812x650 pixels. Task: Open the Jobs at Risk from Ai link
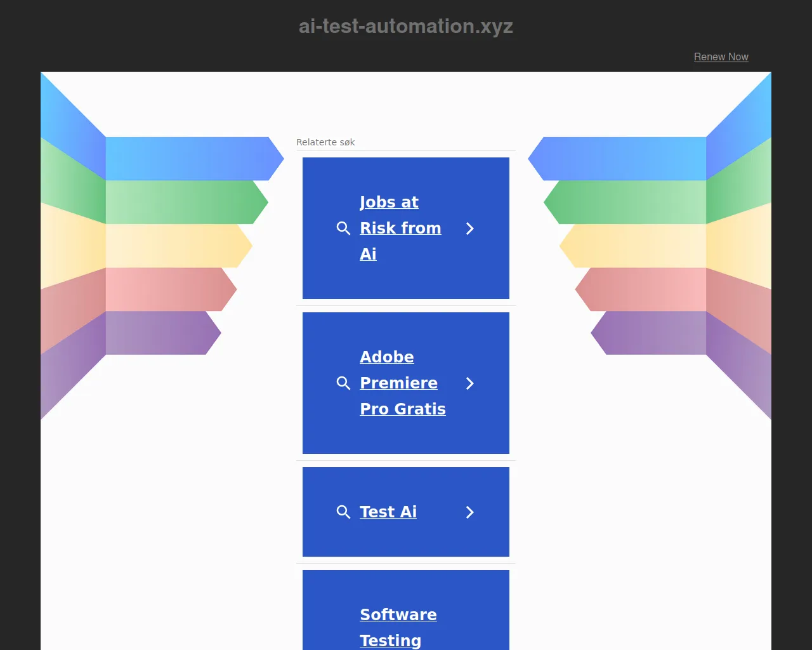(x=400, y=228)
